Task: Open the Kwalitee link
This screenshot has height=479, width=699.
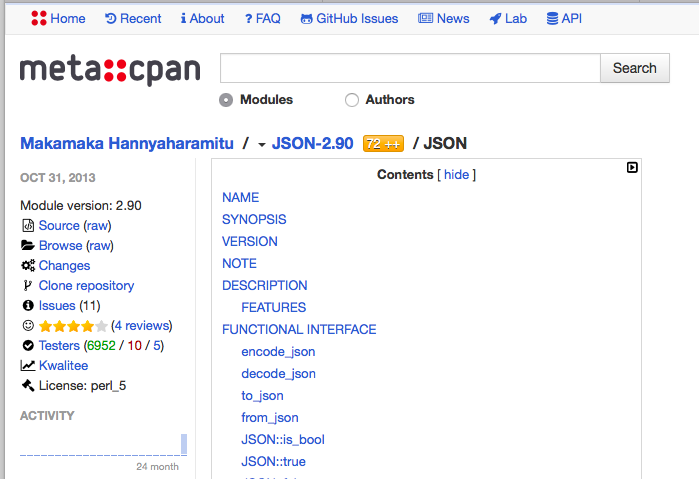Action: pyautogui.click(x=63, y=365)
